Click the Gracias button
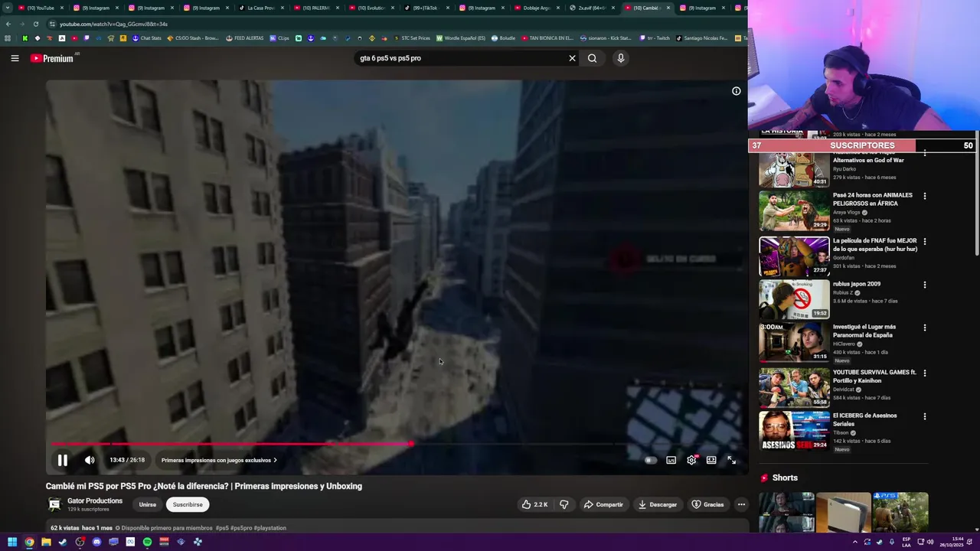The image size is (980, 551). (707, 504)
